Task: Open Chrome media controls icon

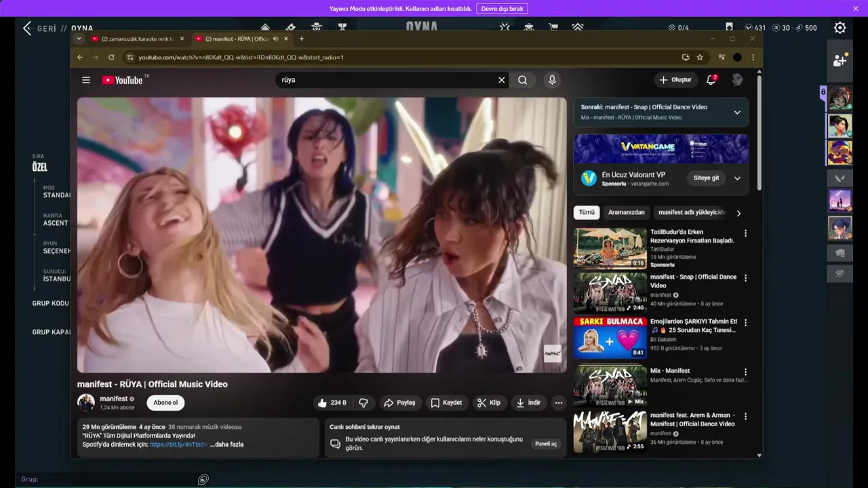Action: [x=722, y=58]
